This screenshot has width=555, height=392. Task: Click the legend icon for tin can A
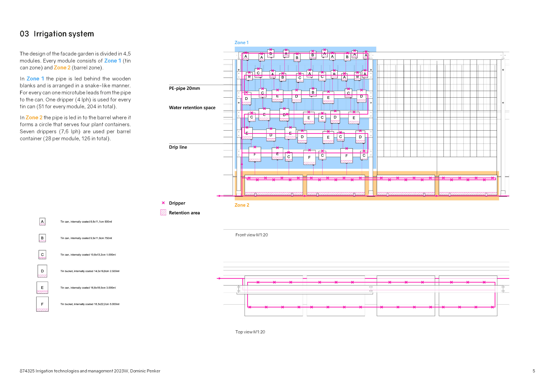pos(42,222)
